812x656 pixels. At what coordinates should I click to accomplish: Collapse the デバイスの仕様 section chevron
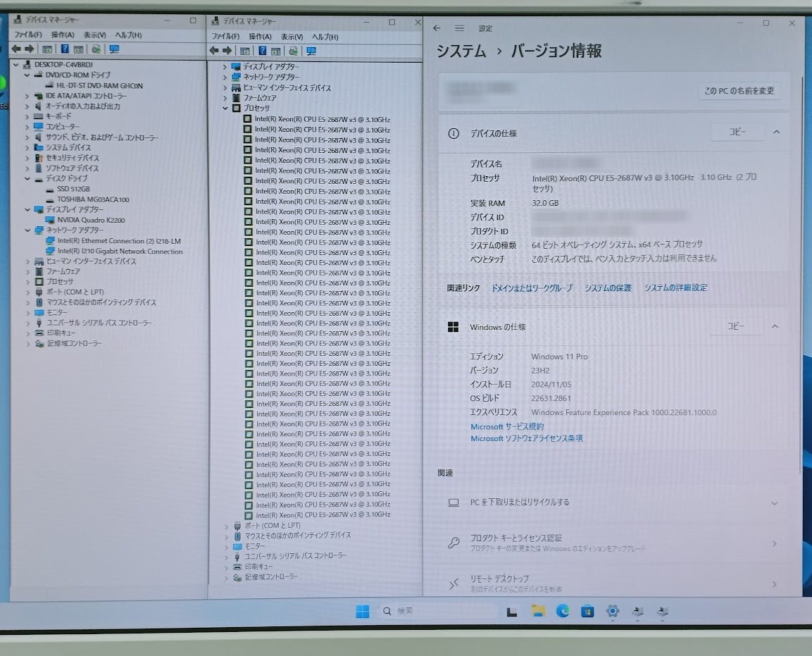coord(776,132)
